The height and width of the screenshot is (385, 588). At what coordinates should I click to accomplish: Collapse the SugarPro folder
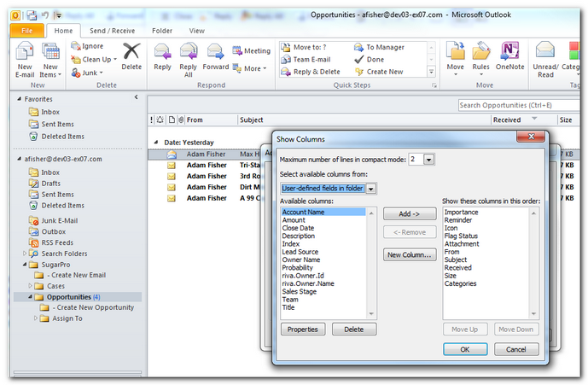(25, 264)
